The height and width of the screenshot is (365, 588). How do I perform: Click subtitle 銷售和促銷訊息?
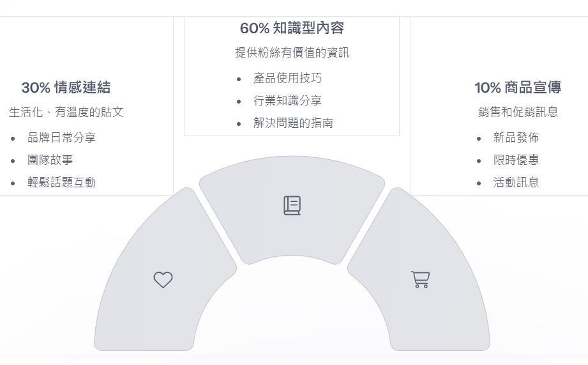click(518, 112)
